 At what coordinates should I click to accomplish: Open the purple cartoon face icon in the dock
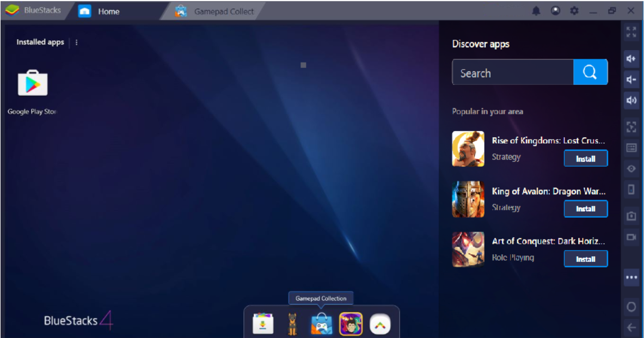tap(351, 324)
